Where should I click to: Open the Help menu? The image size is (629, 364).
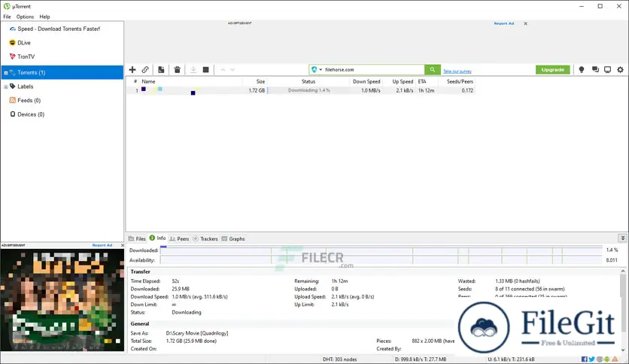(x=44, y=17)
